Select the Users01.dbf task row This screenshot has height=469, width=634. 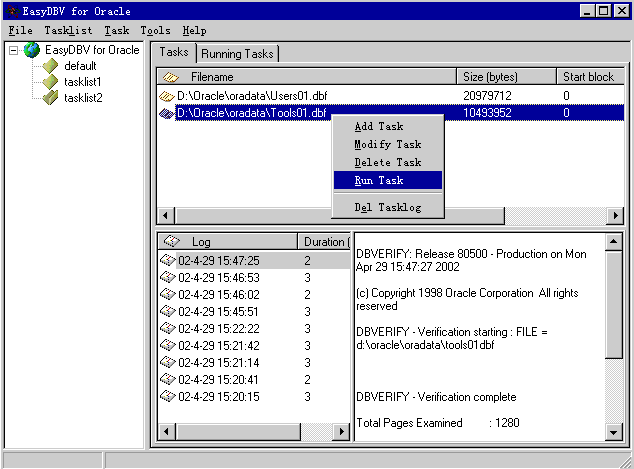coord(391,96)
